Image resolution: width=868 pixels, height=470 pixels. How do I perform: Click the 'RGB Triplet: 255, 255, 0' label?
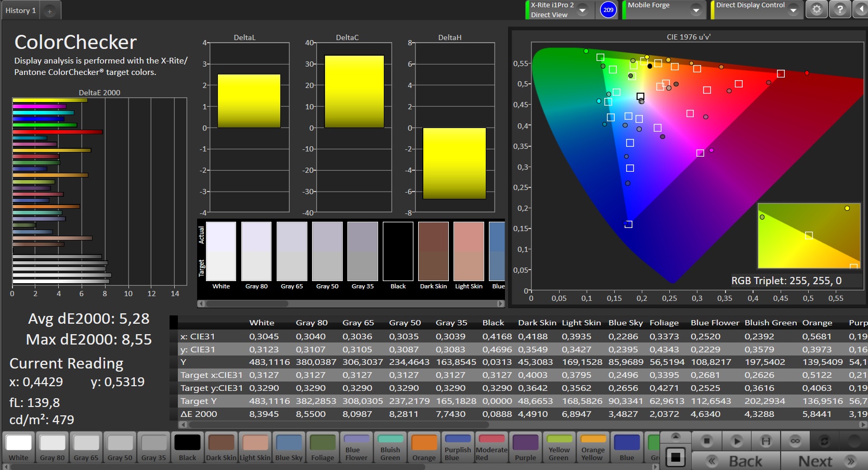[786, 281]
